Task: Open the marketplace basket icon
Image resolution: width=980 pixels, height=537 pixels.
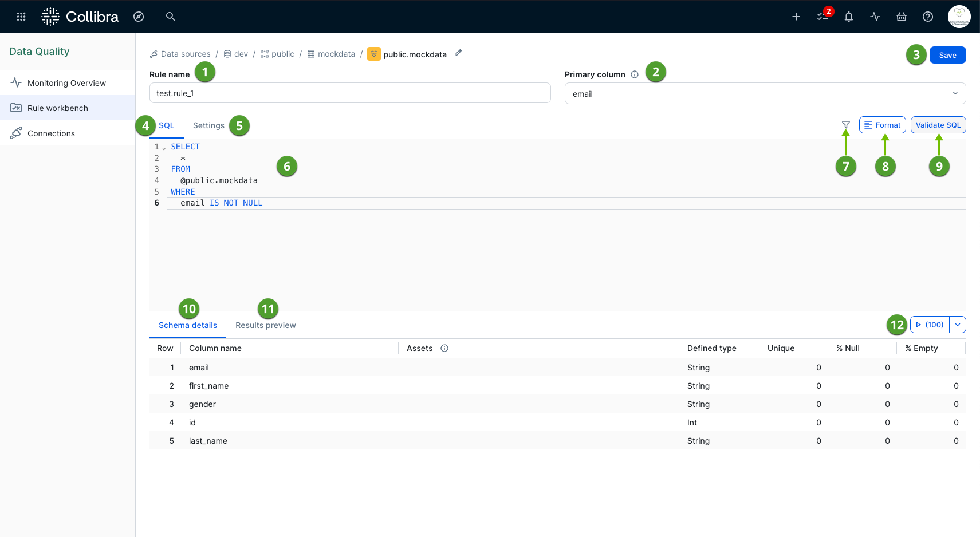Action: point(901,17)
